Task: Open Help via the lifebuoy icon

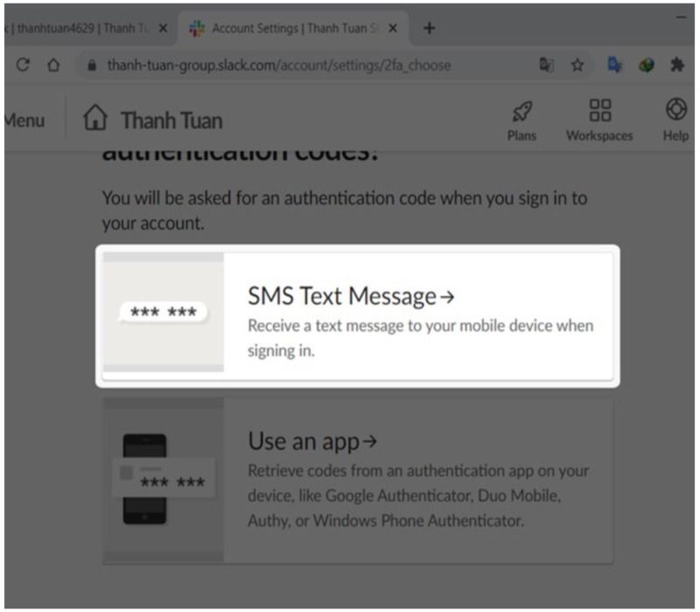Action: [675, 120]
